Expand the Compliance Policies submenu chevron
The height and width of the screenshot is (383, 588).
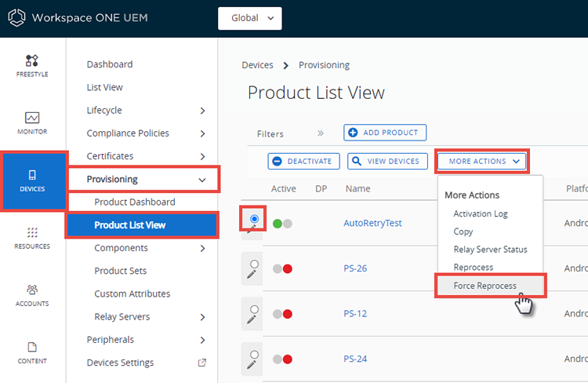tap(202, 133)
